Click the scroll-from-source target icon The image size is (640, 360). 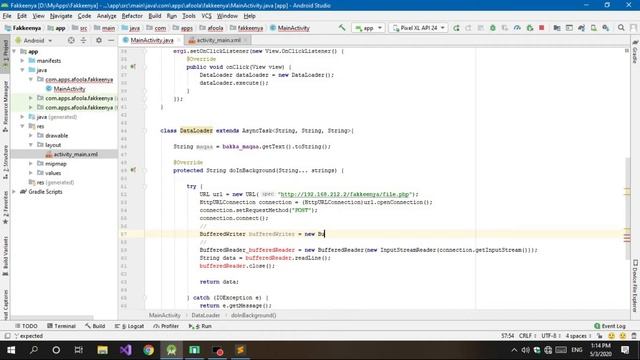[71, 40]
